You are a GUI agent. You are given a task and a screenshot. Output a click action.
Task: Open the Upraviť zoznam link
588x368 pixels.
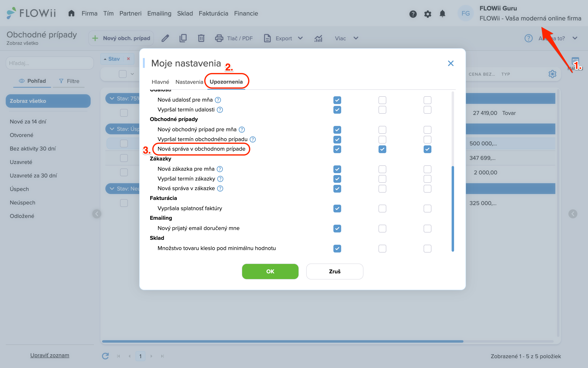coord(50,355)
